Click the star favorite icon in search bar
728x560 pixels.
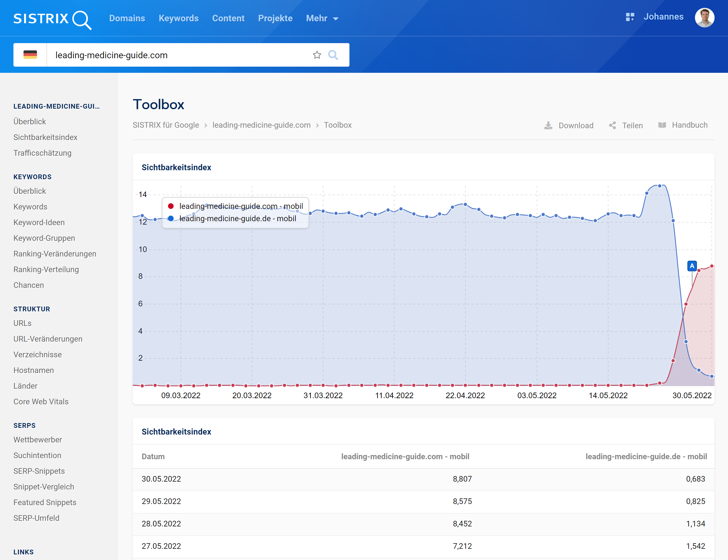pyautogui.click(x=317, y=55)
